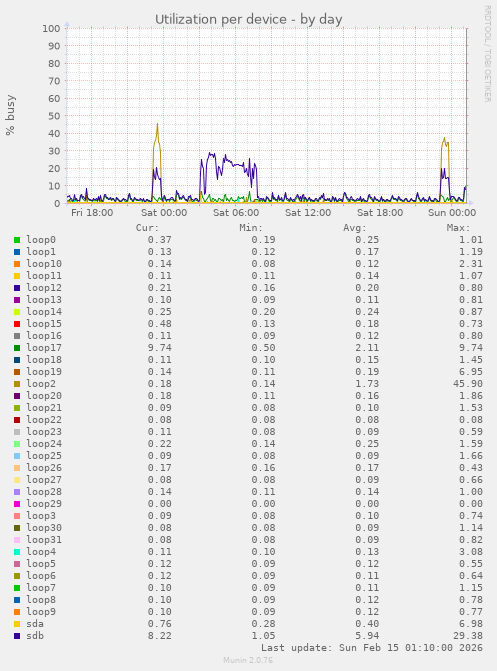This screenshot has height=671, width=497.
Task: Click the 'loop10' legend label
Action: (x=44, y=264)
